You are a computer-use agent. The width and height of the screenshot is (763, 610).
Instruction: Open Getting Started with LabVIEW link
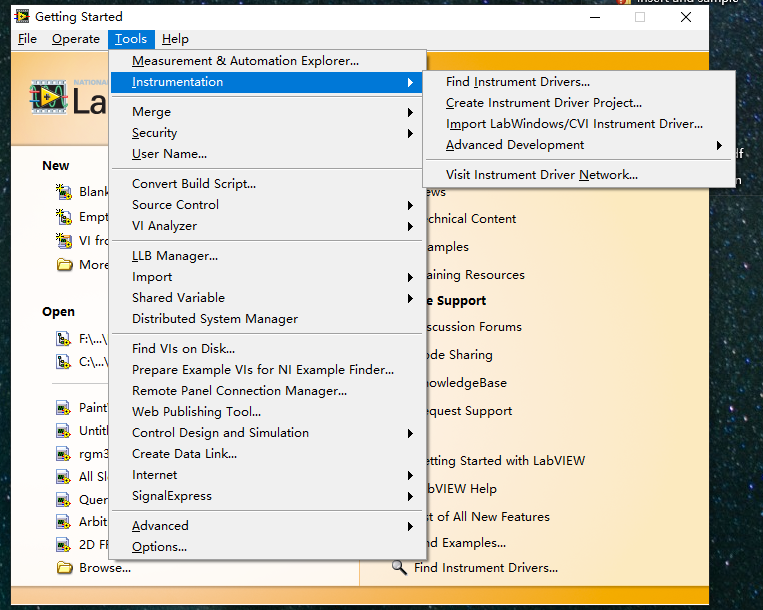point(506,461)
